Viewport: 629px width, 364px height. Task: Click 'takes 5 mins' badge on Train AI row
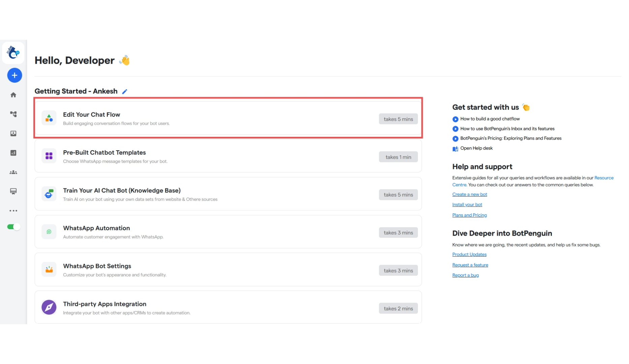(x=398, y=195)
